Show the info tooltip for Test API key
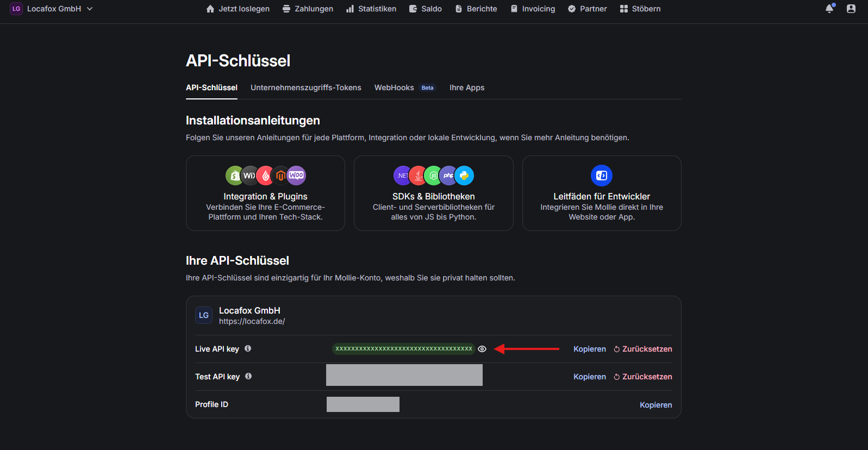Image resolution: width=868 pixels, height=450 pixels. coord(248,376)
